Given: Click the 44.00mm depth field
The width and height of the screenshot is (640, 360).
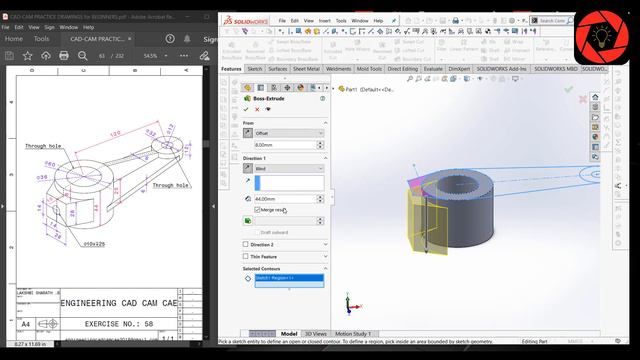Looking at the screenshot, I should pyautogui.click(x=284, y=199).
